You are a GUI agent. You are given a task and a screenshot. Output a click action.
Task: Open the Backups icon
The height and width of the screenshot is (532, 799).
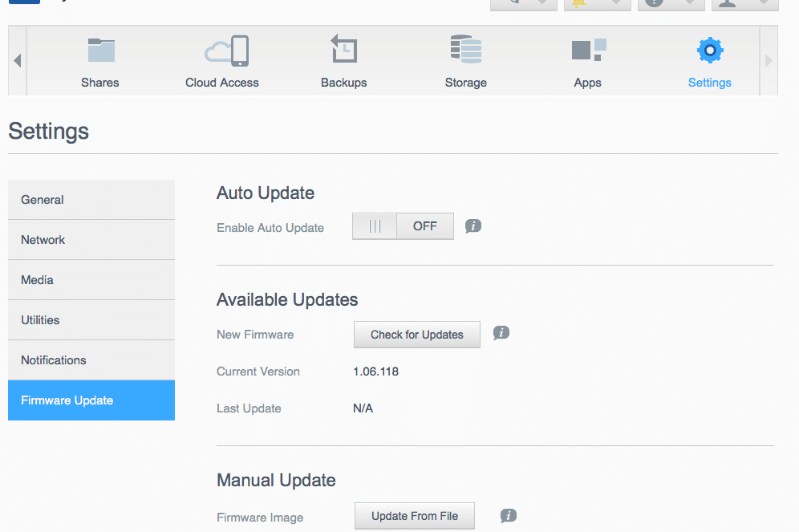pyautogui.click(x=344, y=48)
